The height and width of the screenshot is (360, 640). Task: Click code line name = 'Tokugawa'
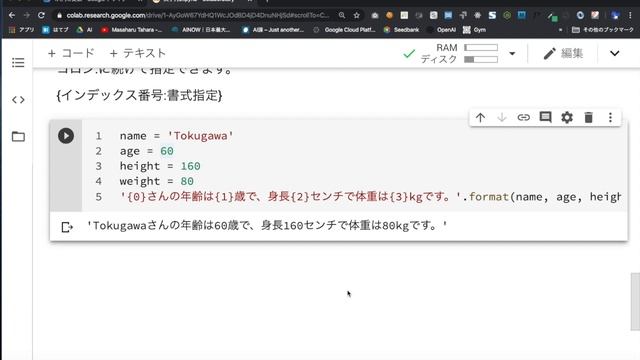[x=176, y=136]
